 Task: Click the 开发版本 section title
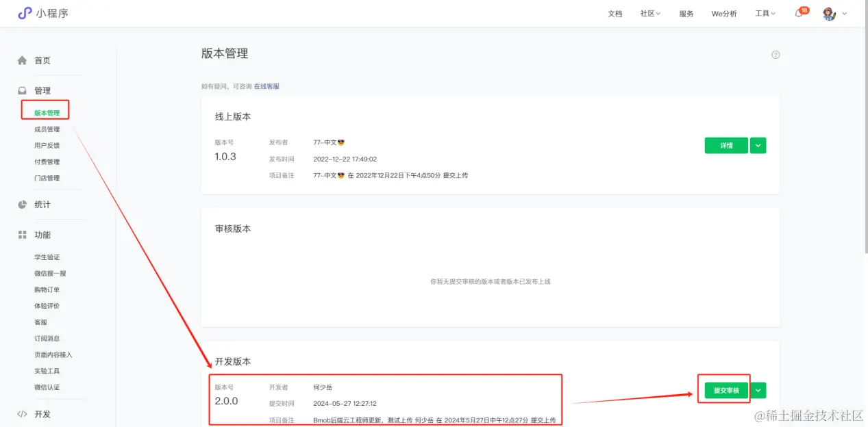click(233, 361)
